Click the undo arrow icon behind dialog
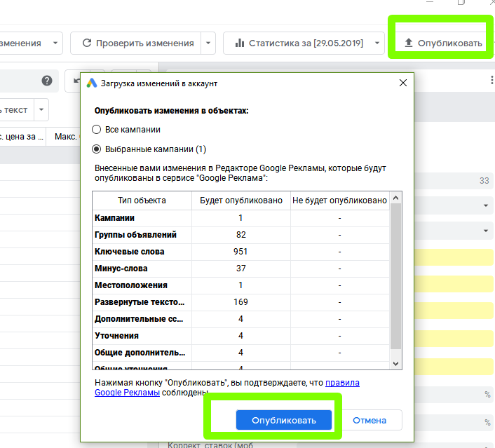The image size is (495, 448). (76, 81)
